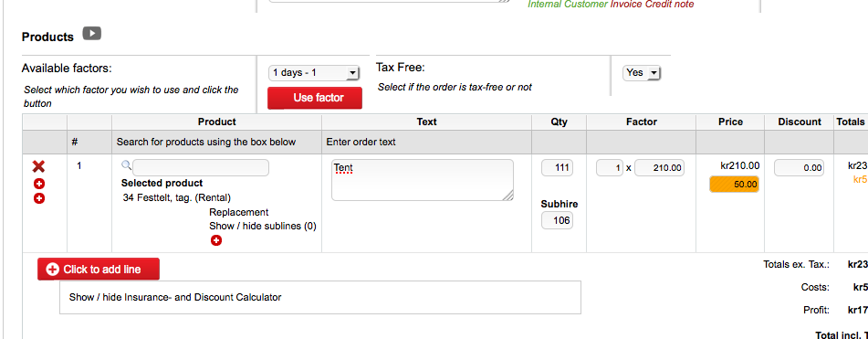This screenshot has height=339, width=868.
Task: Click the 'Click to add line' button
Action: [x=99, y=270]
